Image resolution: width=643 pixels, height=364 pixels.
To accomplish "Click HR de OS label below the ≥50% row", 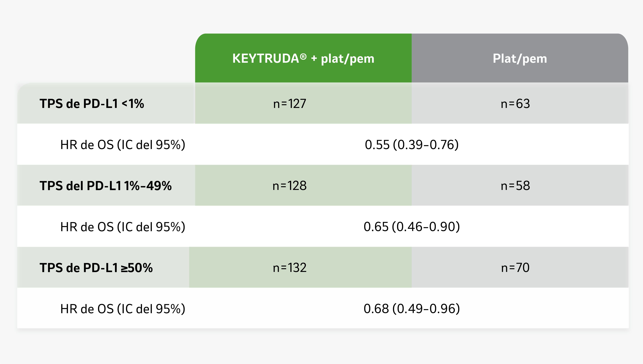I will [123, 309].
